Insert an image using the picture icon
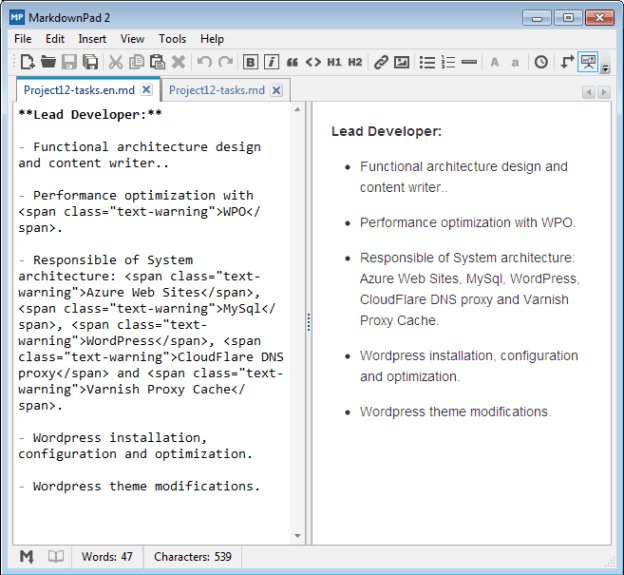624x575 pixels. (401, 62)
